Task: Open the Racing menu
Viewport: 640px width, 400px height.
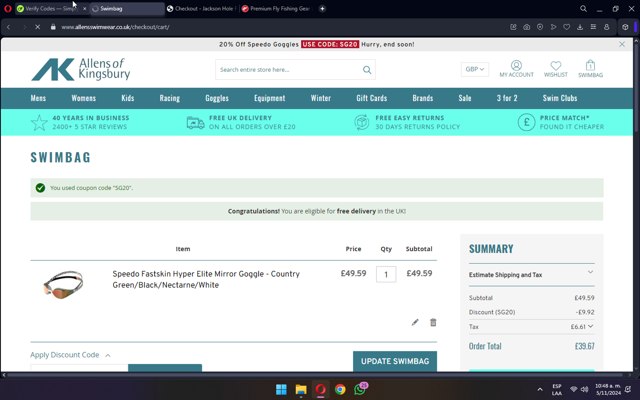Action: (169, 98)
